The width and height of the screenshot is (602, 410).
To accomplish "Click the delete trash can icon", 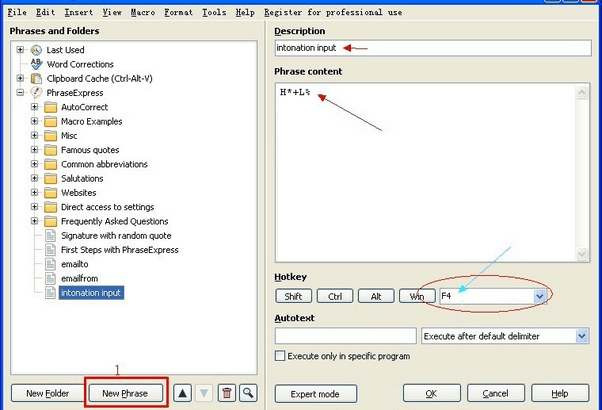I will click(x=227, y=393).
